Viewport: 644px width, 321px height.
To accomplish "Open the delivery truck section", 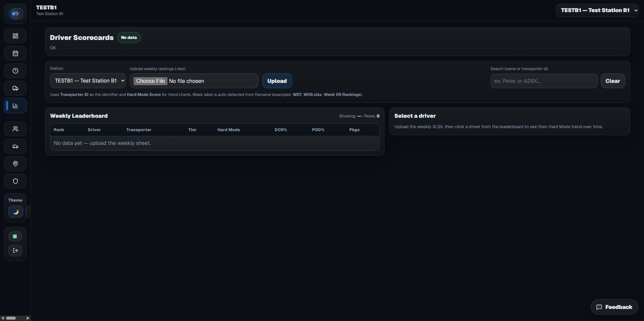I will 15,88.
